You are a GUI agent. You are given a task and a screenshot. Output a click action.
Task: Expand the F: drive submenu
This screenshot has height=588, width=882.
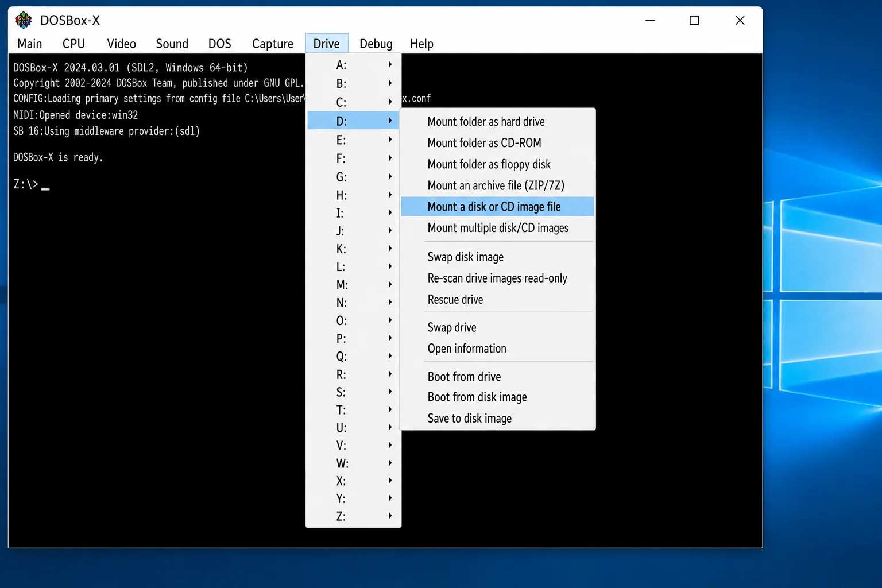[x=353, y=158]
